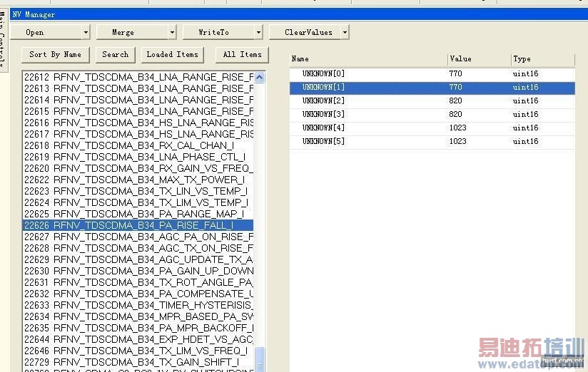Expand the Merge dropdown arrow
The width and height of the screenshot is (588, 372).
pyautogui.click(x=172, y=32)
